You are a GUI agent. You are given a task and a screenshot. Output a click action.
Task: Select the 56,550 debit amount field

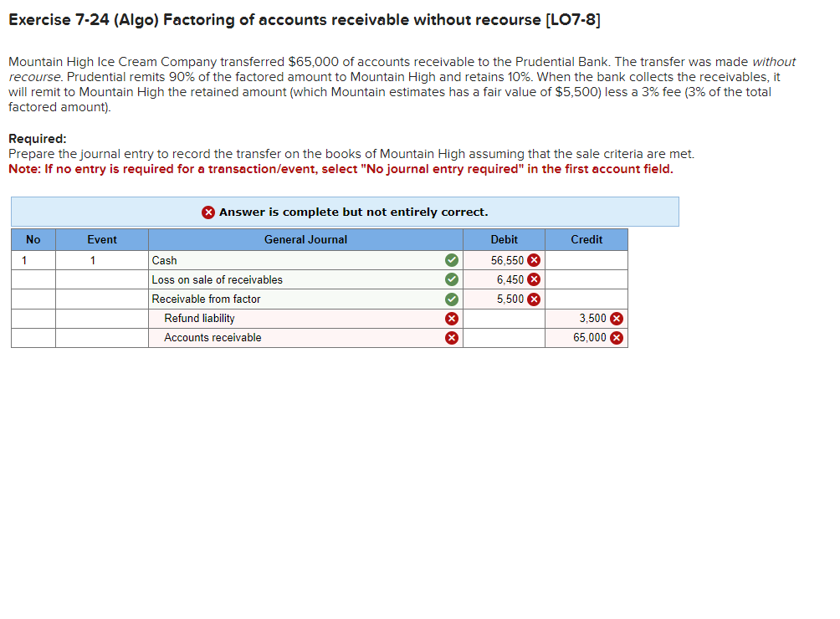(x=502, y=260)
